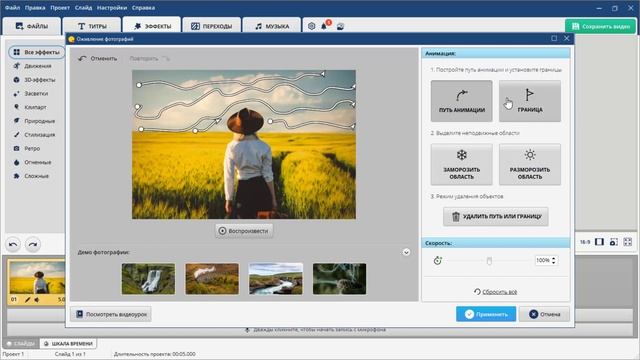Select Клипарт effects category

tap(30, 107)
